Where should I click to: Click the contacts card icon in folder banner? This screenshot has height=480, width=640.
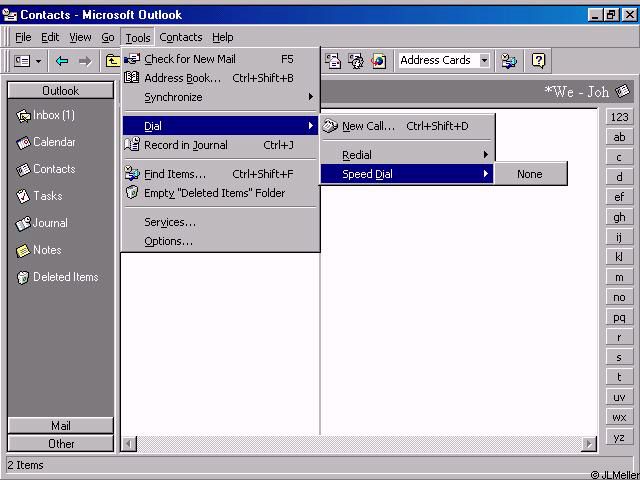point(622,91)
